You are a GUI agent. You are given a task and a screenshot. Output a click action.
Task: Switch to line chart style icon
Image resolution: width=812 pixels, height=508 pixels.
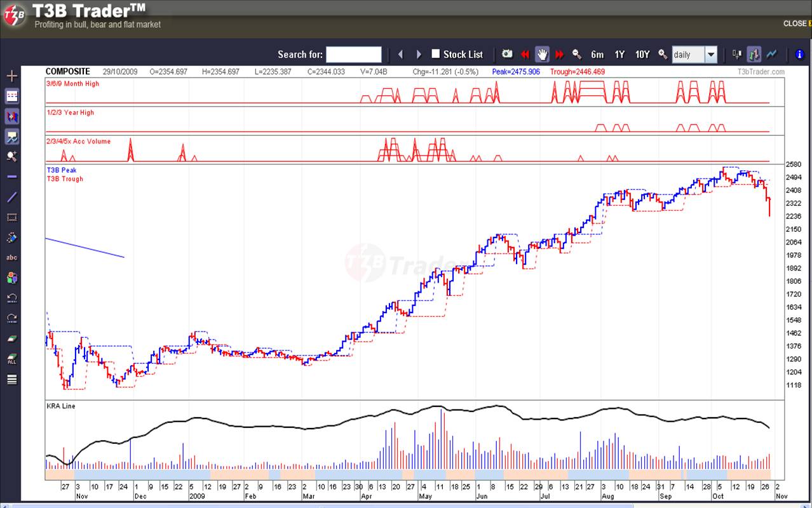(771, 55)
